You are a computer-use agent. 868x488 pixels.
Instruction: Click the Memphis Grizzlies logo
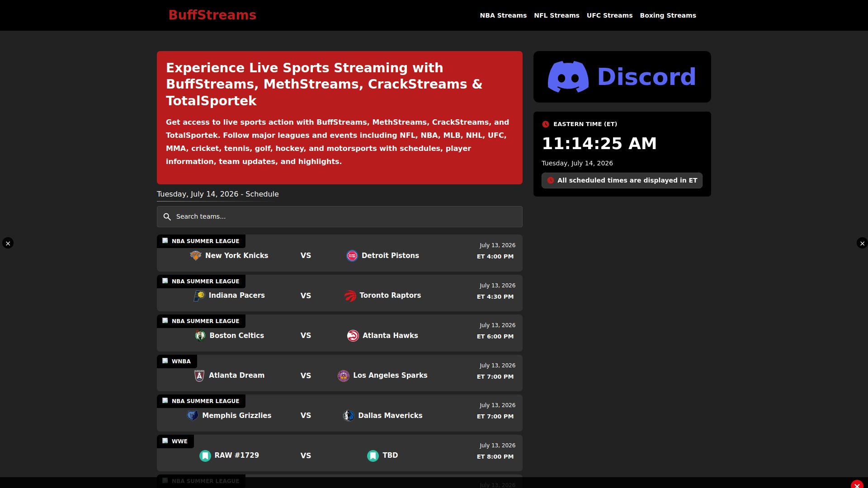[193, 416]
